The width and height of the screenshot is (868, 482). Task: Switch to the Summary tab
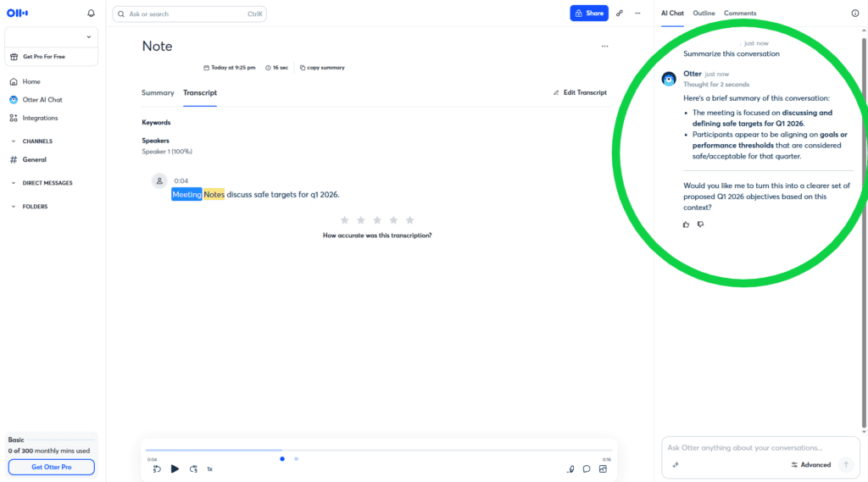158,93
